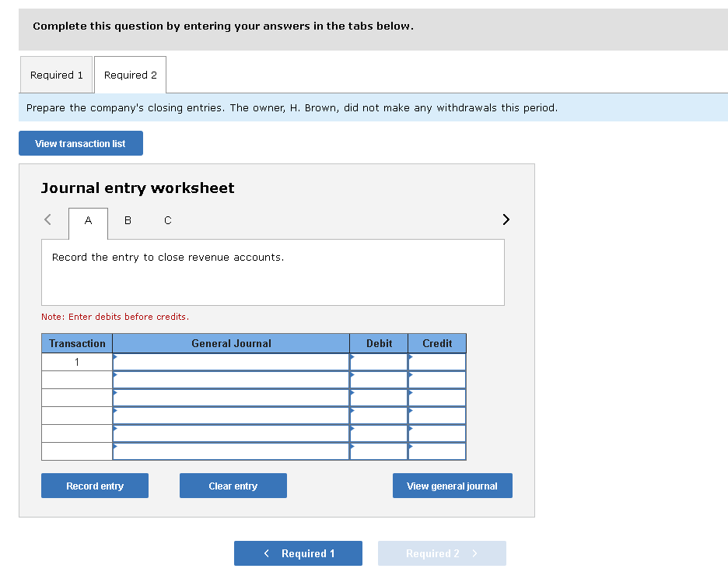Select worksheet tab C

[167, 220]
